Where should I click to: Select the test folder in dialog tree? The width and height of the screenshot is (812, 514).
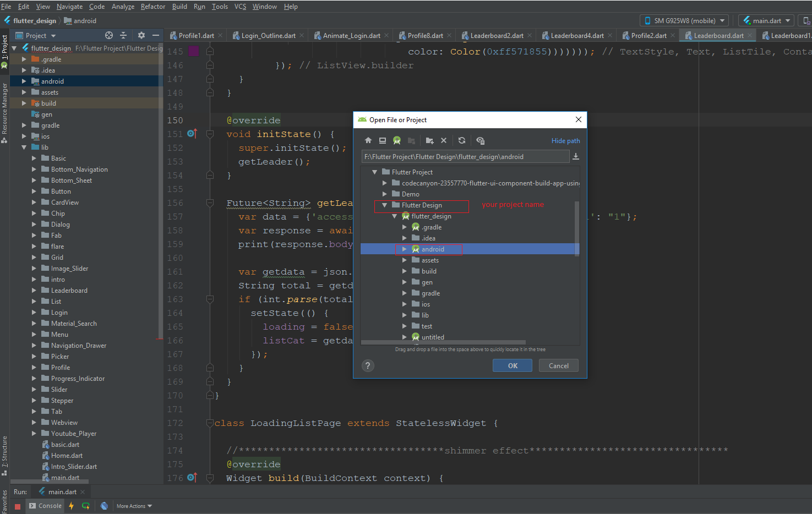tap(427, 326)
